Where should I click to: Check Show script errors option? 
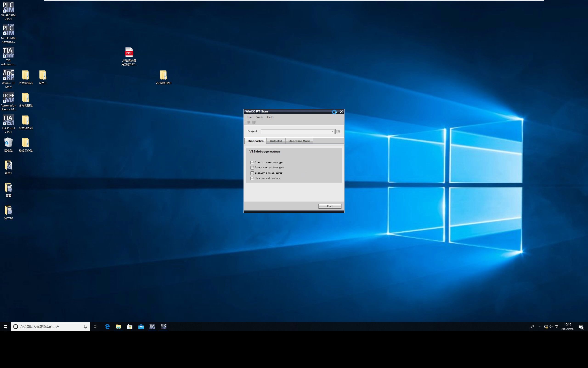pyautogui.click(x=252, y=178)
